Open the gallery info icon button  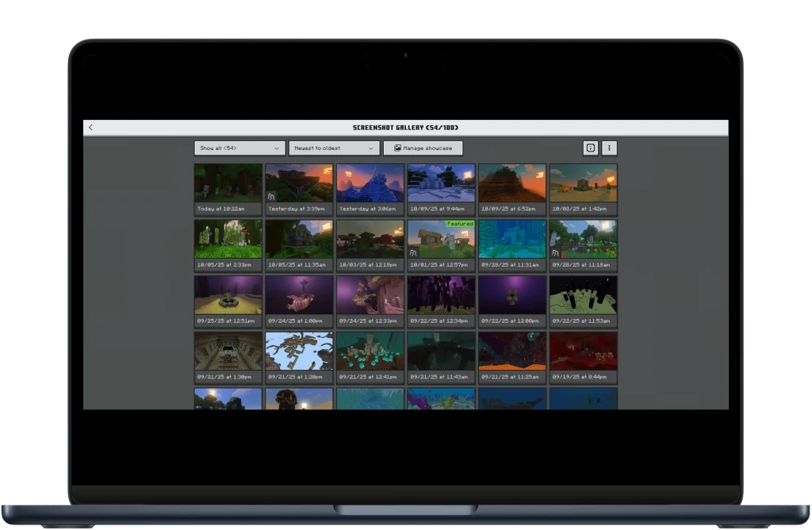pos(590,148)
